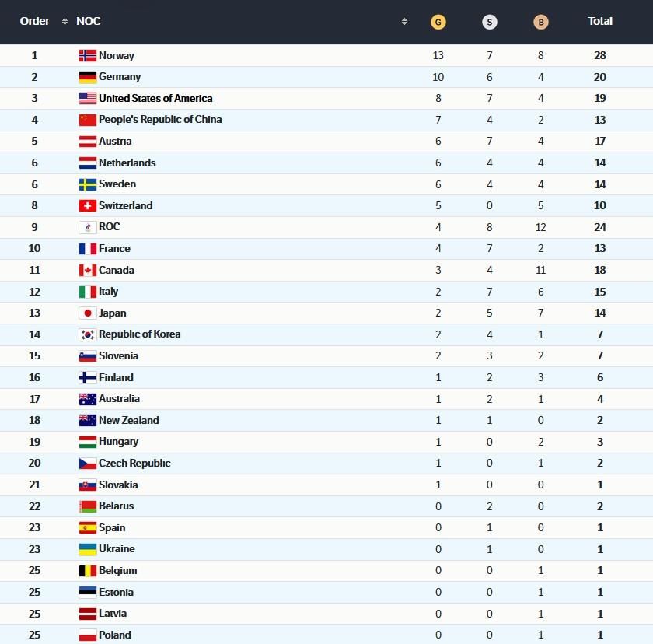This screenshot has height=644, width=653.
Task: Click the Republic of Korea flag
Action: 87,334
